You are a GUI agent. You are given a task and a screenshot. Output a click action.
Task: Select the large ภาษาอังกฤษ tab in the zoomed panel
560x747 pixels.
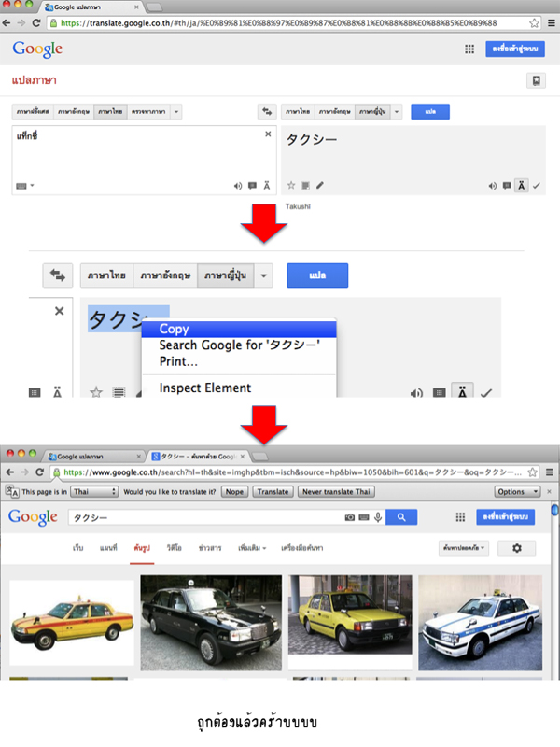(x=165, y=275)
